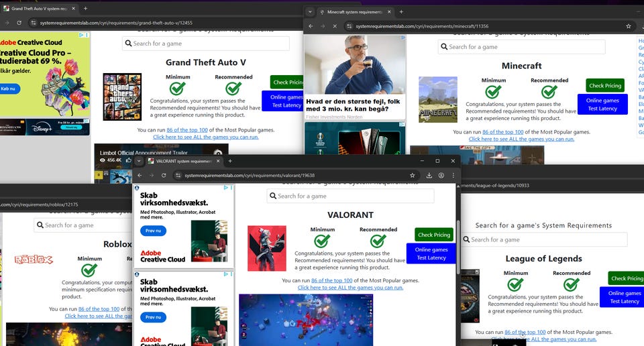This screenshot has height=346, width=644.
Task: Open the profile icon in VALORANT window toolbar
Action: point(441,175)
